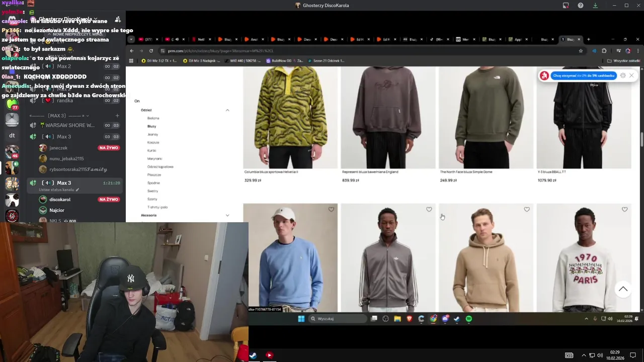Image resolution: width=644 pixels, height=362 pixels.
Task: Close the cashback popup banner
Action: [x=631, y=75]
